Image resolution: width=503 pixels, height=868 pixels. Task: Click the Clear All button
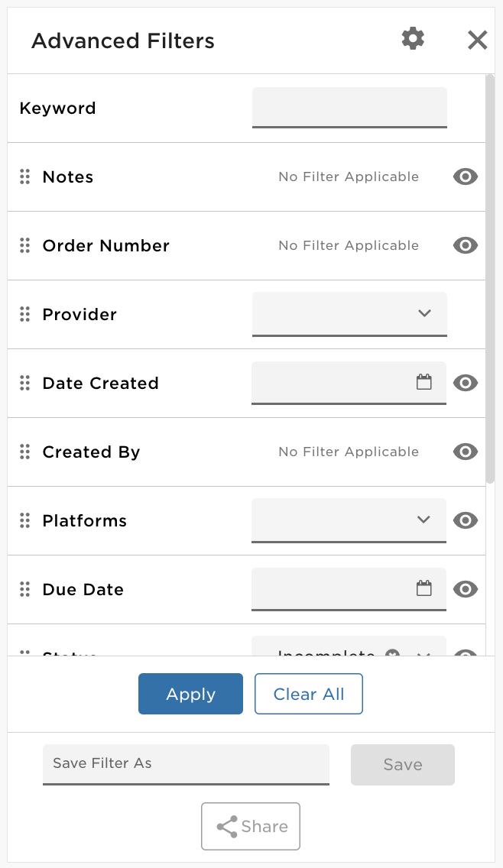tap(309, 694)
